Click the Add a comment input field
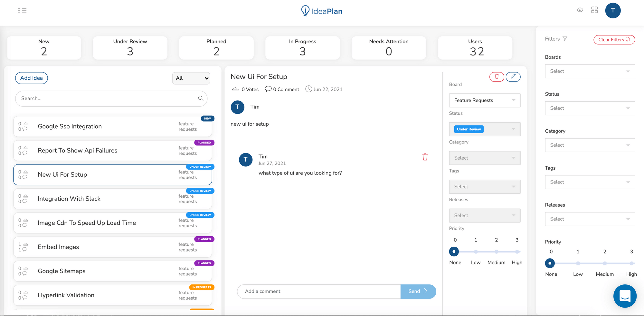 (x=318, y=291)
